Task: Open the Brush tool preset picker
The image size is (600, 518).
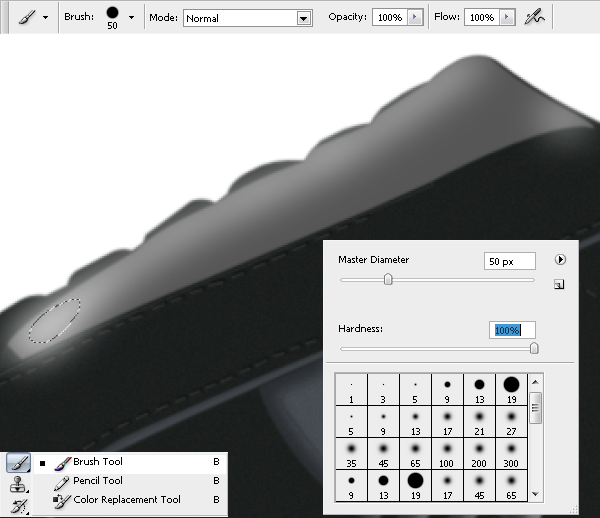Action: 27,17
